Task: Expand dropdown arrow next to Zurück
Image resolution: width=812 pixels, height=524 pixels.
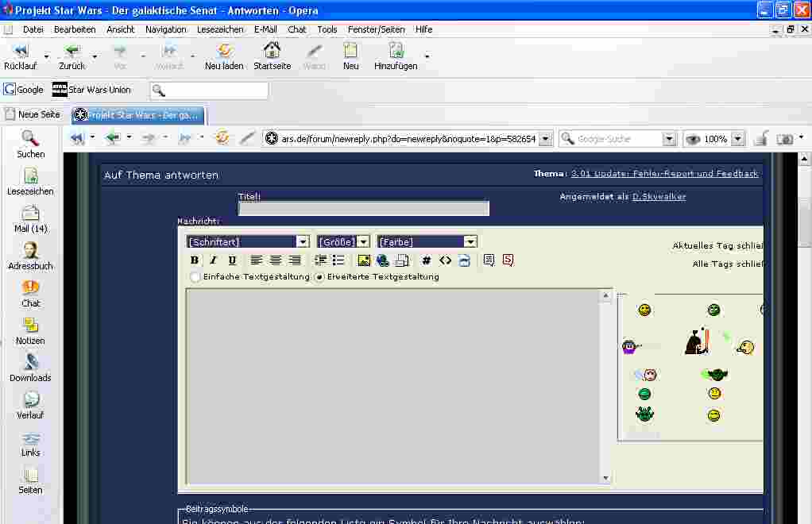Action: (95, 56)
